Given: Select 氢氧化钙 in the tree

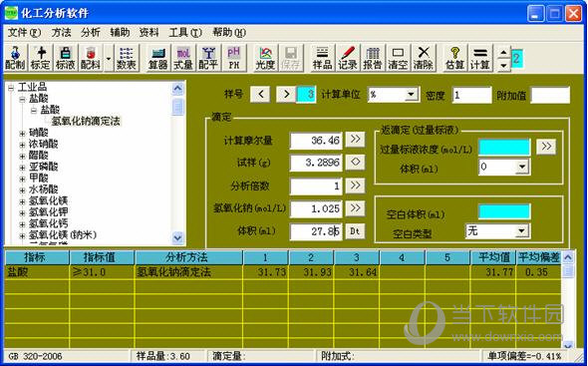Looking at the screenshot, I should [x=49, y=223].
